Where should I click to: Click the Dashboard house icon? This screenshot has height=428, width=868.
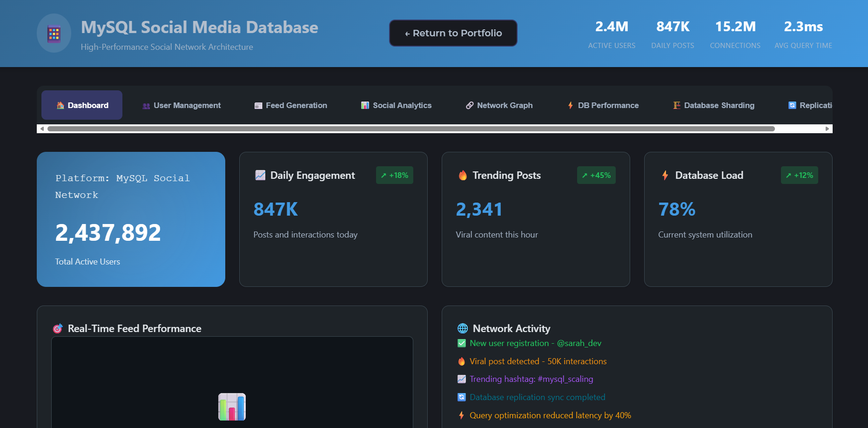61,105
